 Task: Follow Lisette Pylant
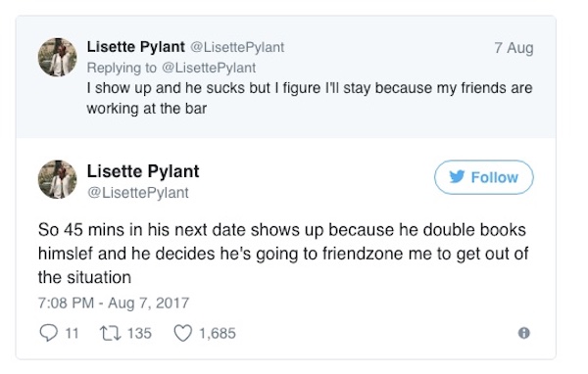pyautogui.click(x=484, y=177)
